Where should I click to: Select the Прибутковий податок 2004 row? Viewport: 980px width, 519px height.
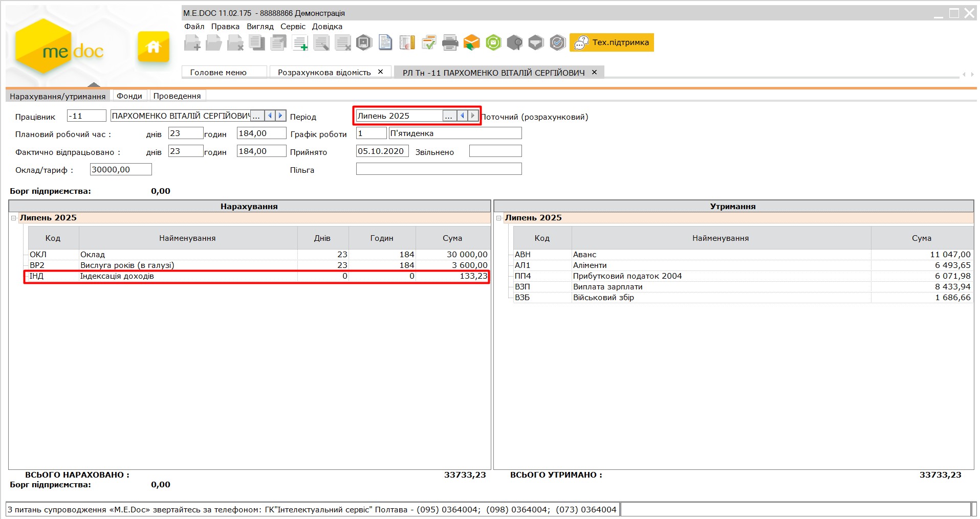click(743, 276)
